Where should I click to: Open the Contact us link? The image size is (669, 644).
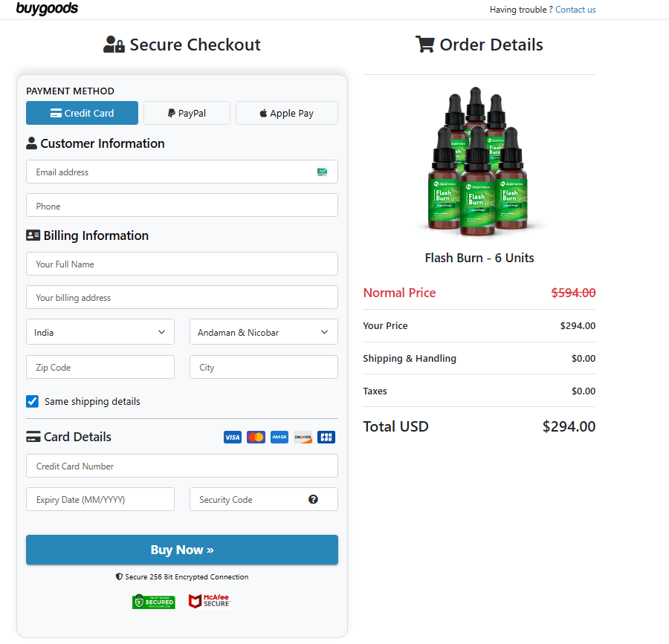coord(575,10)
